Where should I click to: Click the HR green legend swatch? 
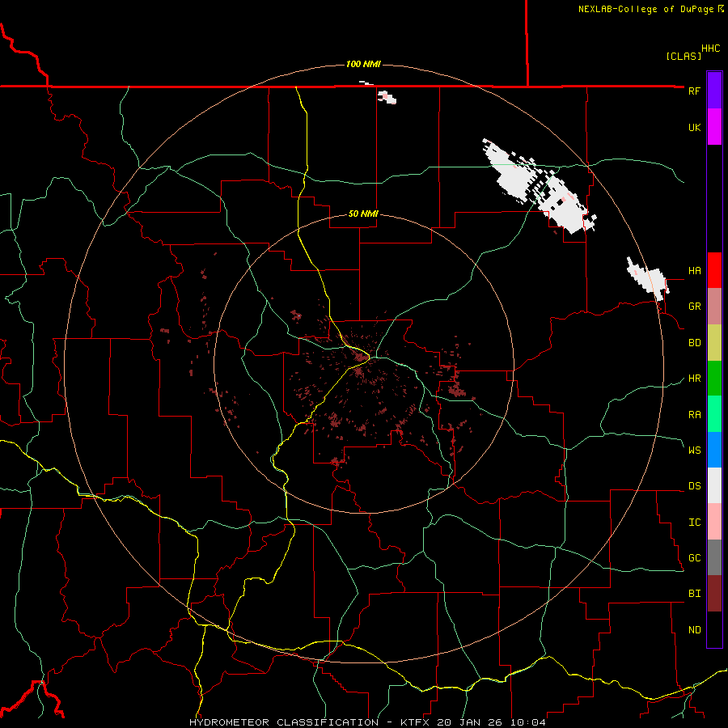click(x=714, y=379)
